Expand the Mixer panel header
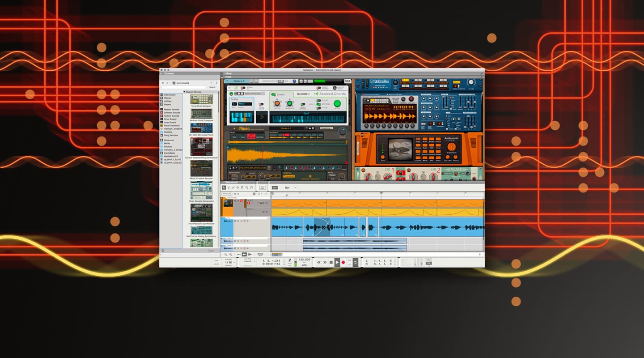This screenshot has width=644, height=358. coord(222,73)
